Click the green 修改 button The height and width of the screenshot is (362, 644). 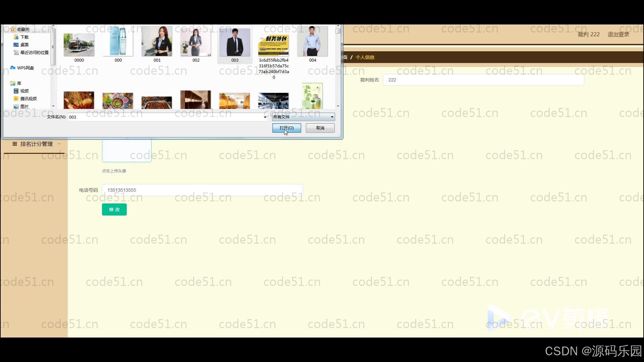coord(114,209)
